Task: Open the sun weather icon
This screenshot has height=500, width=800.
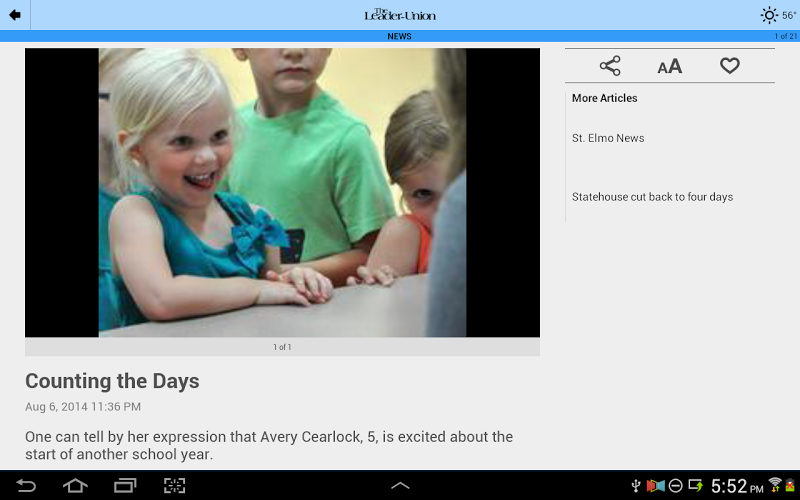Action: point(769,15)
